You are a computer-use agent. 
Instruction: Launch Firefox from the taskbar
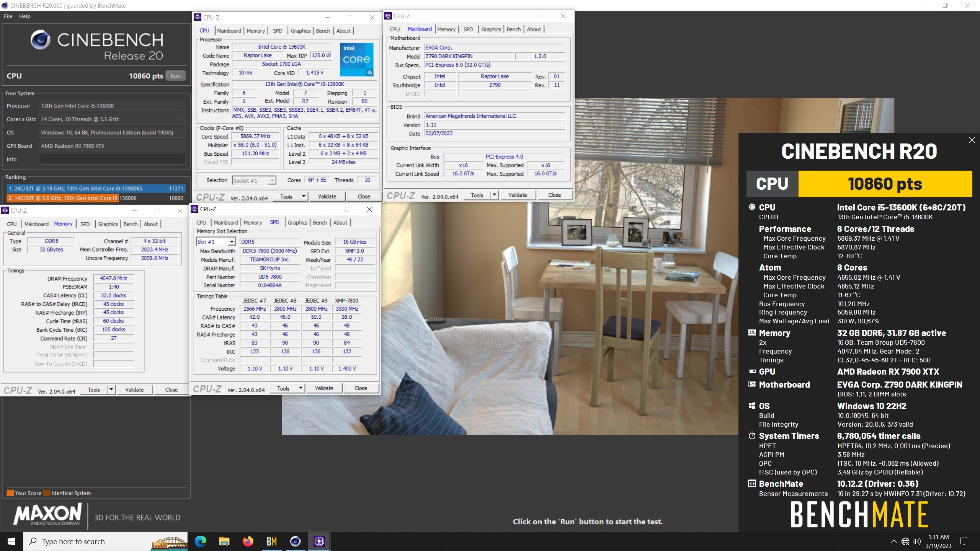coord(248,541)
